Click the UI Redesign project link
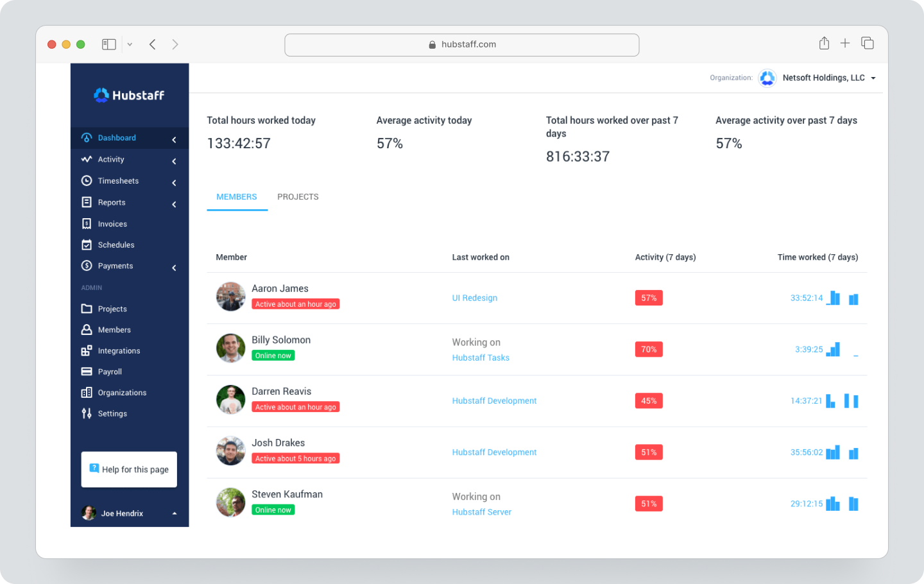Image resolution: width=924 pixels, height=584 pixels. [475, 298]
